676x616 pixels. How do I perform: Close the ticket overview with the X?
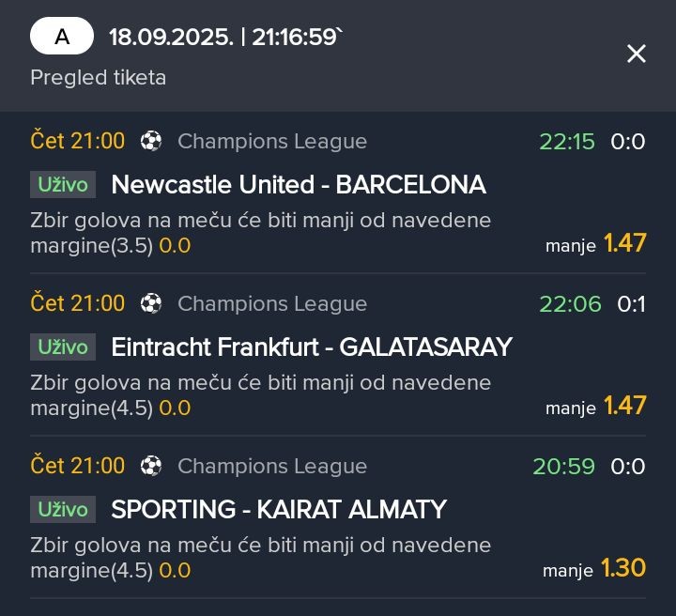[x=636, y=54]
